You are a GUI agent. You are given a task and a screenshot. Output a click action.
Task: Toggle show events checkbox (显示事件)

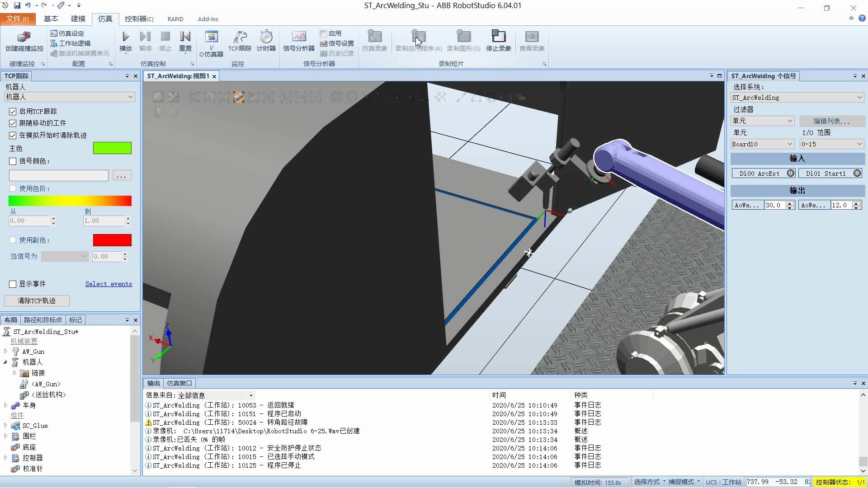coord(13,284)
